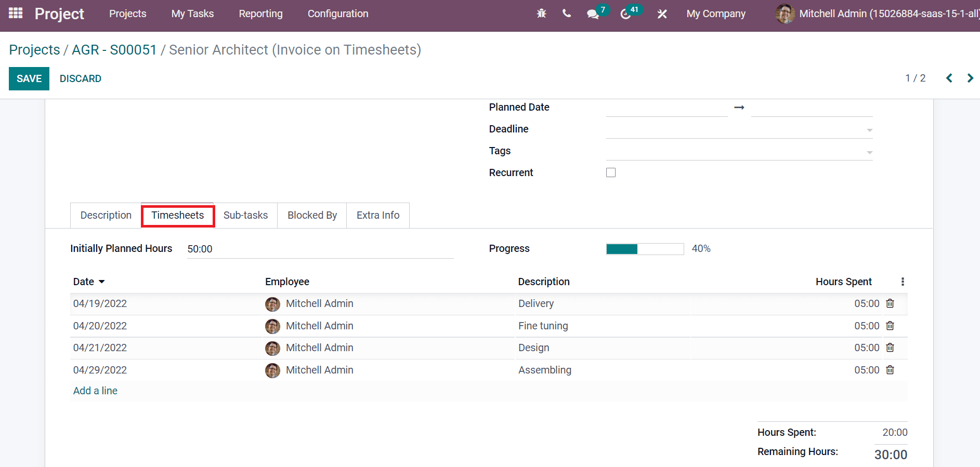Click hours 05:00 in Assembling row
Image resolution: width=980 pixels, height=467 pixels.
867,370
